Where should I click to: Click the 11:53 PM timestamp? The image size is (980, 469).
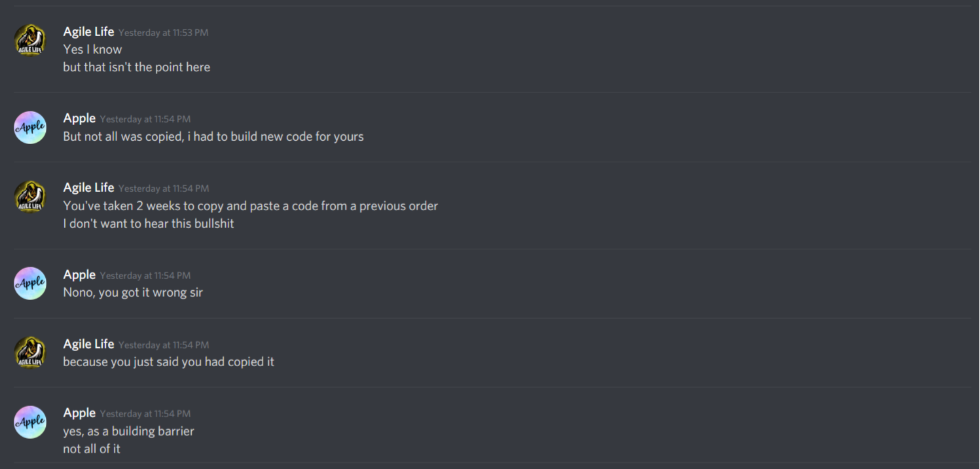point(164,33)
